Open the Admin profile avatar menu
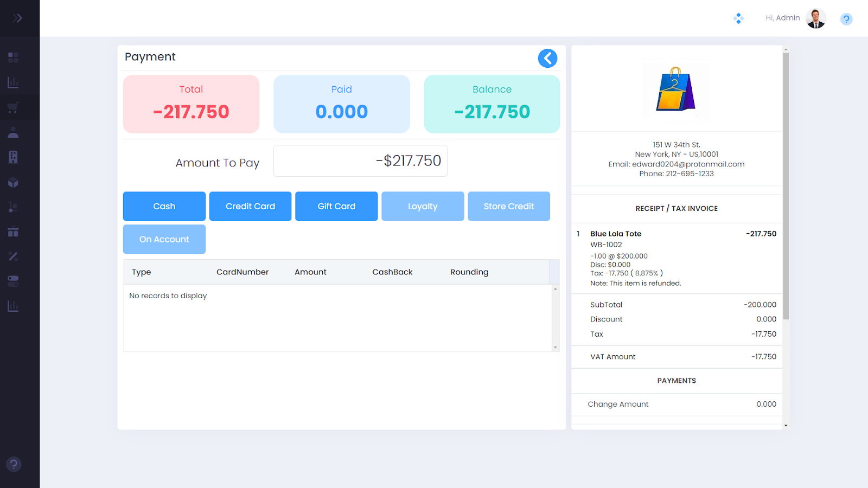The width and height of the screenshot is (868, 488). pyautogui.click(x=815, y=18)
